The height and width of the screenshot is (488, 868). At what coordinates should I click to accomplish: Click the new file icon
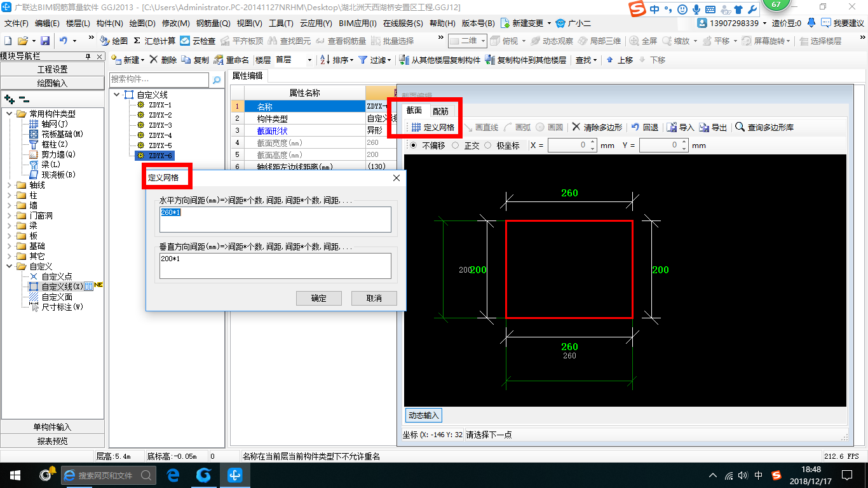point(8,41)
